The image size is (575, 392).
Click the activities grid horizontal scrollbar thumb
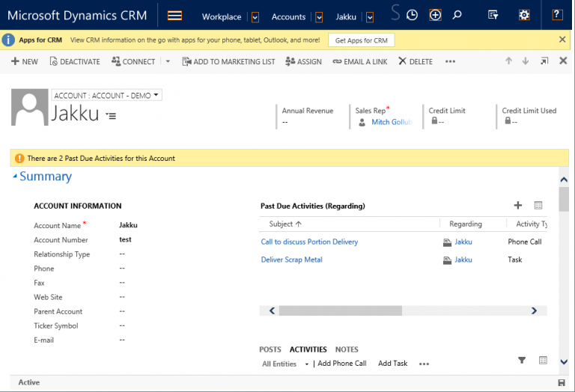pos(341,310)
